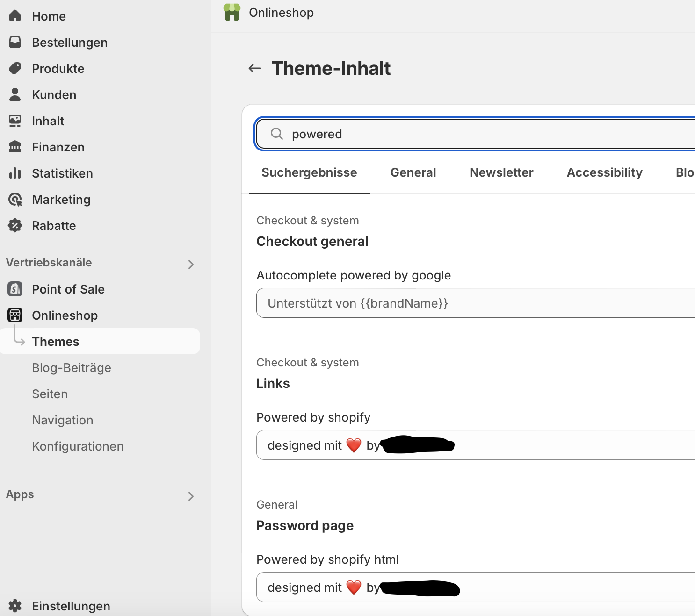The image size is (695, 616).
Task: Open Blog-Beiträge in the sidebar
Action: click(72, 368)
